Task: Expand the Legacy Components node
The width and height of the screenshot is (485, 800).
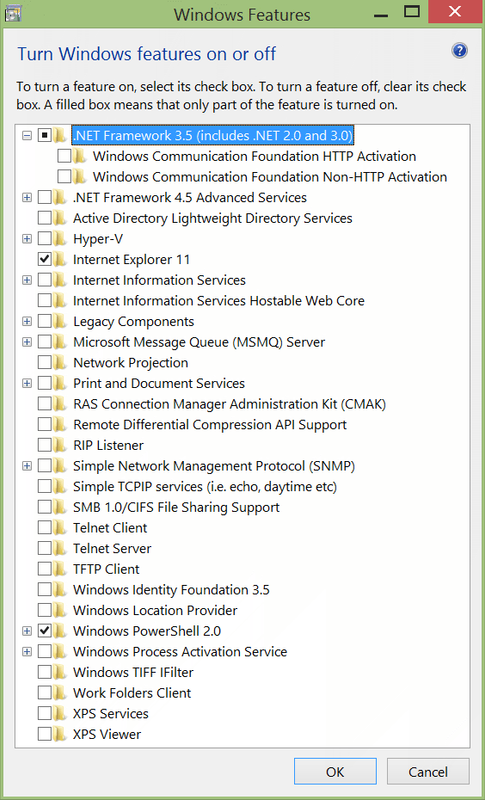Action: click(x=27, y=321)
